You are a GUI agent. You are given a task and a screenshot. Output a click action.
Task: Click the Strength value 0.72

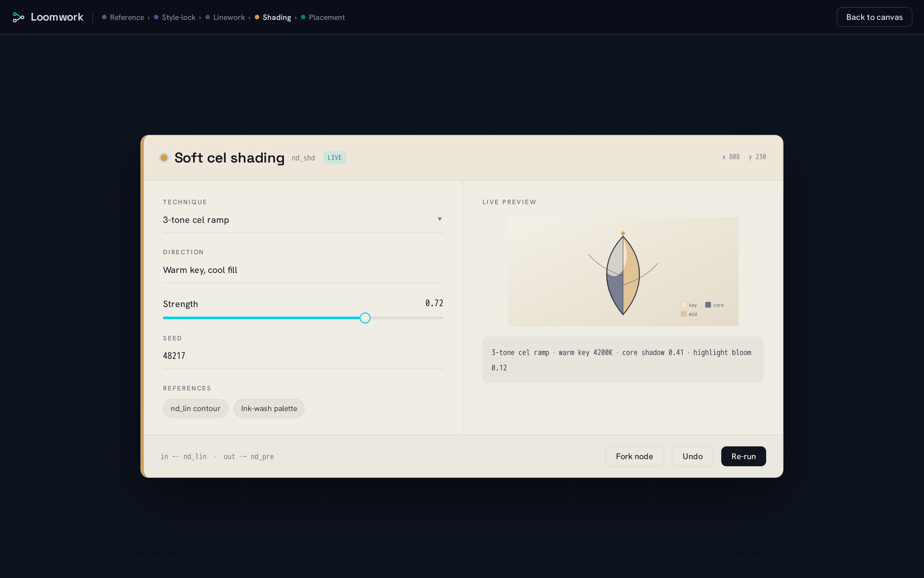(434, 303)
